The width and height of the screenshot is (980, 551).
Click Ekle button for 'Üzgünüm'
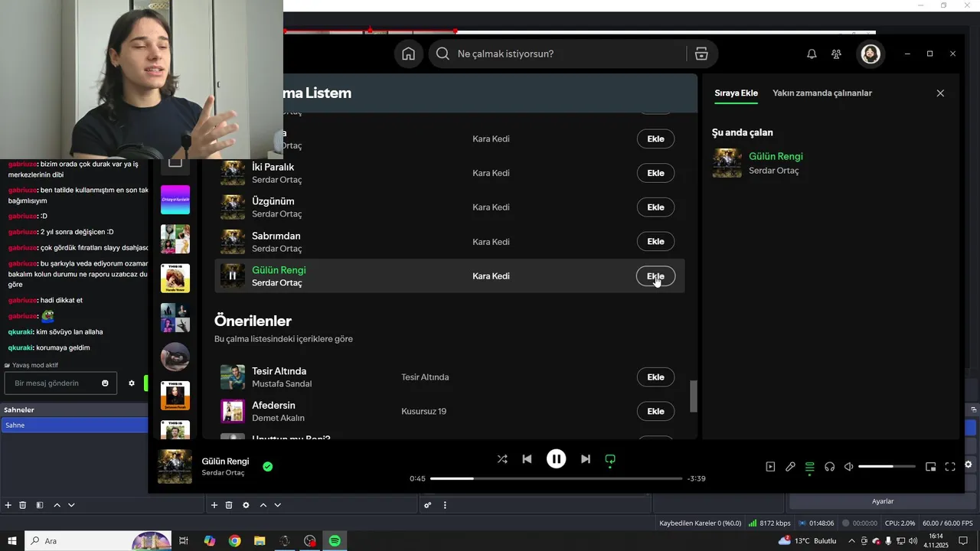656,207
